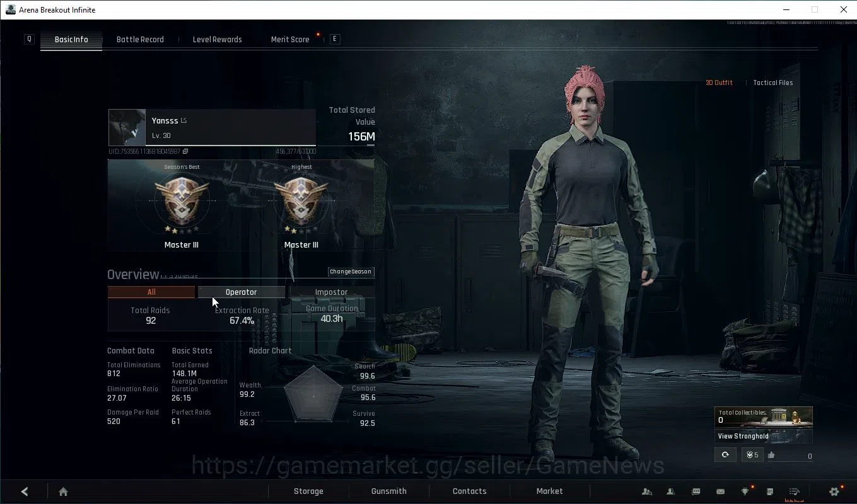Screen dimensions: 857x504
Task: Click the Total Stored Value 156M
Action: coord(361,137)
